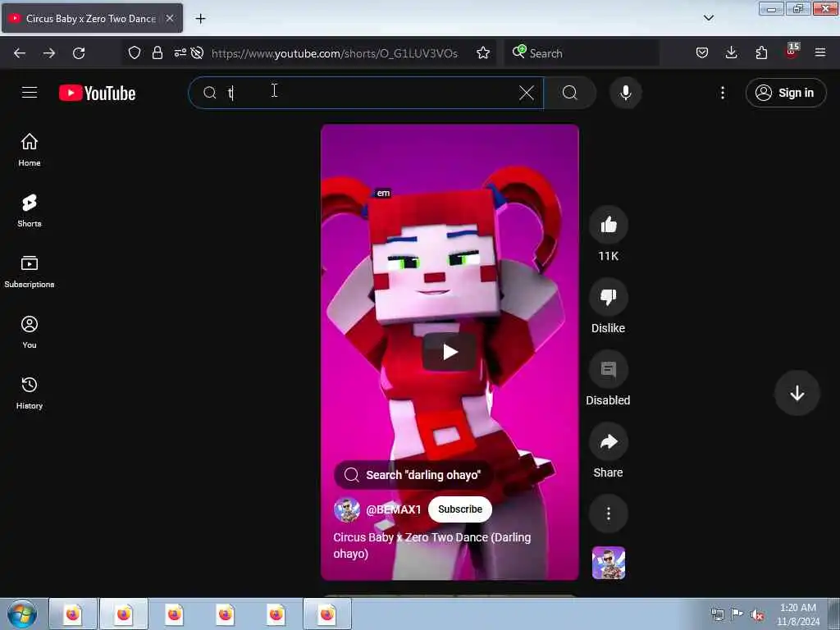Viewport: 840px width, 630px height.
Task: Open a new browser tab
Action: [200, 19]
